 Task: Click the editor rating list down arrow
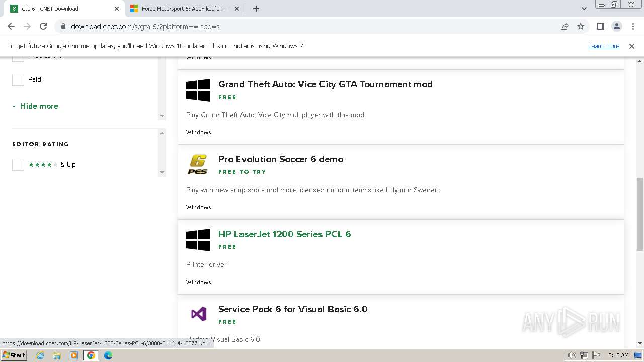pos(162,172)
